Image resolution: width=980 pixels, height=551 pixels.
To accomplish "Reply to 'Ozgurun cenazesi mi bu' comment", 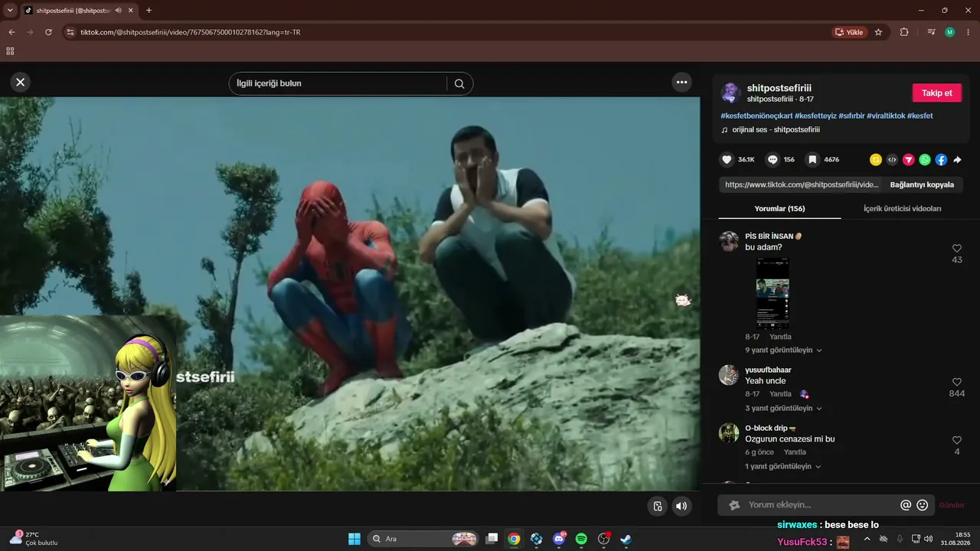I will (795, 452).
